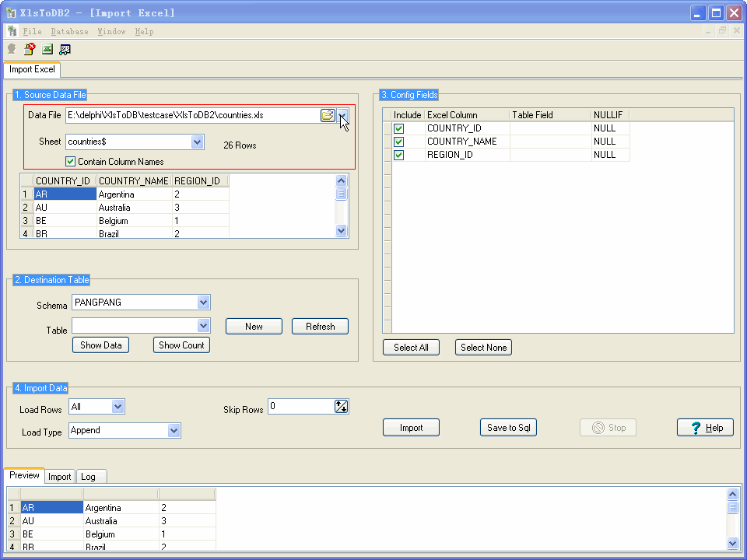Select the Import Excel top tab
Viewport: 747px width, 560px height.
tap(32, 69)
